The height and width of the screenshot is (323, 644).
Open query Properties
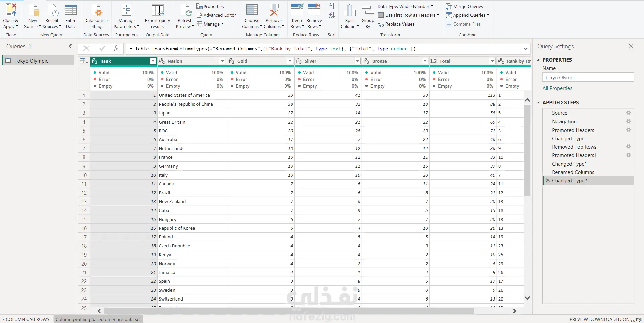point(210,6)
